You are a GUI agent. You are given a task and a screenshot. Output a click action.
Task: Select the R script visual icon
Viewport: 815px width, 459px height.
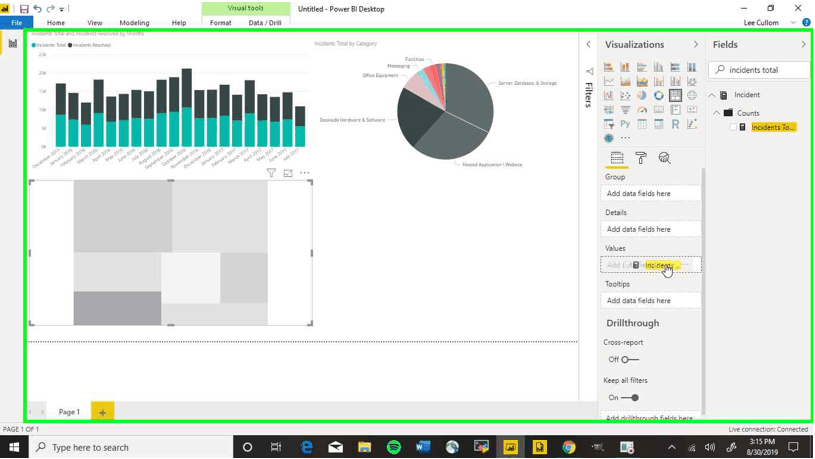click(675, 124)
